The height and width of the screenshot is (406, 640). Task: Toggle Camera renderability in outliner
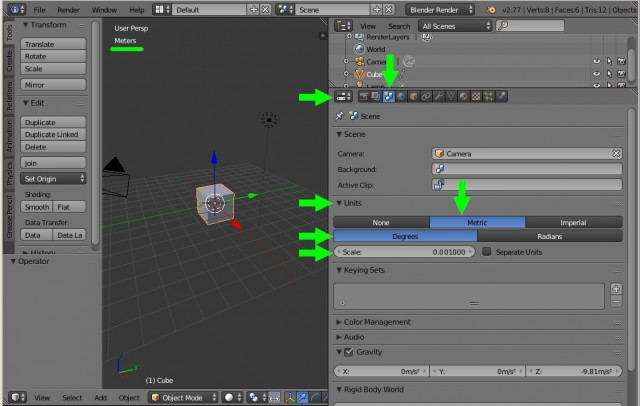point(622,61)
